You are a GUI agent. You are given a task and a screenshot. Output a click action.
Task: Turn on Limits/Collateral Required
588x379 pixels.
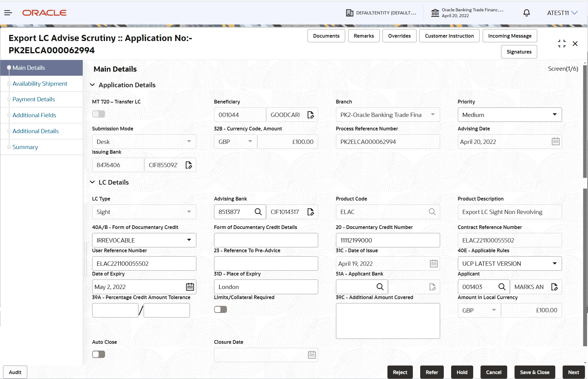tap(220, 309)
